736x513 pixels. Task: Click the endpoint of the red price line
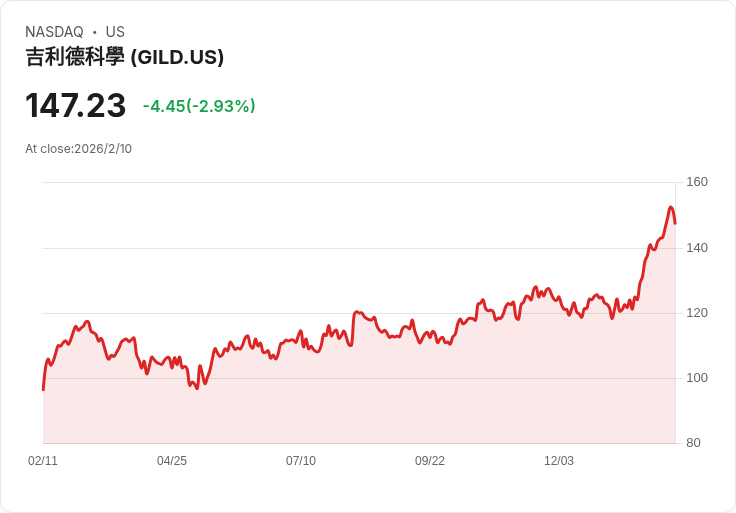coord(675,223)
